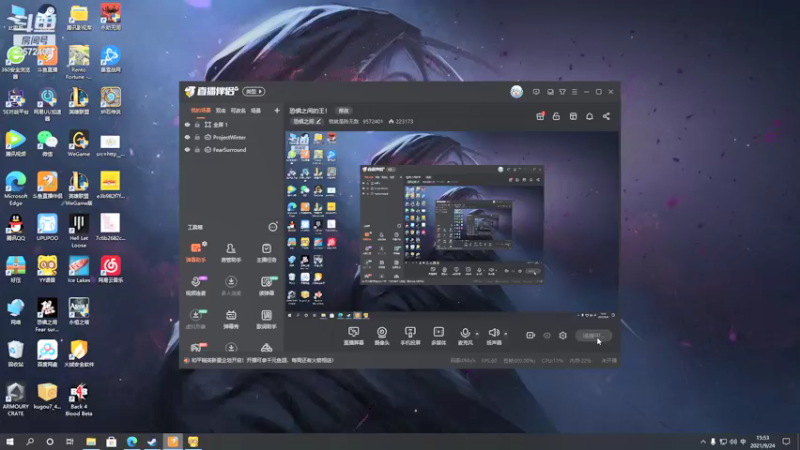Image resolution: width=800 pixels, height=450 pixels.
Task: Select the active orange scene tab
Action: point(201,110)
